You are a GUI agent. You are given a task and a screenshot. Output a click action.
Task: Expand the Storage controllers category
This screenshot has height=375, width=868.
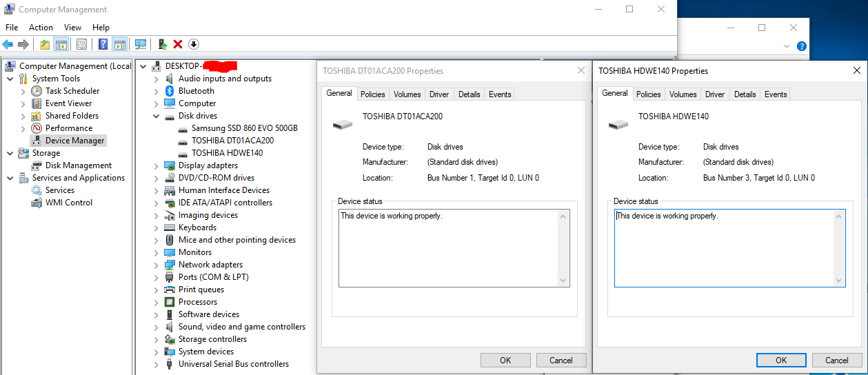157,339
